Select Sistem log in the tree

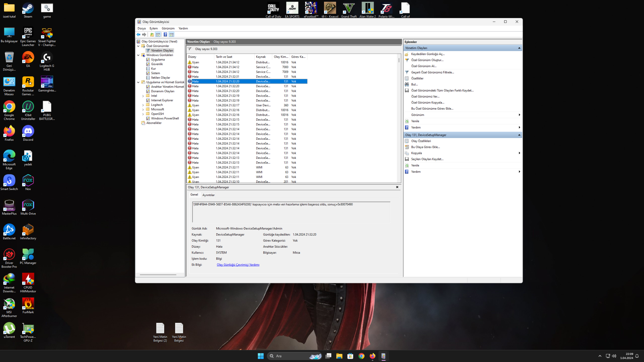155,73
